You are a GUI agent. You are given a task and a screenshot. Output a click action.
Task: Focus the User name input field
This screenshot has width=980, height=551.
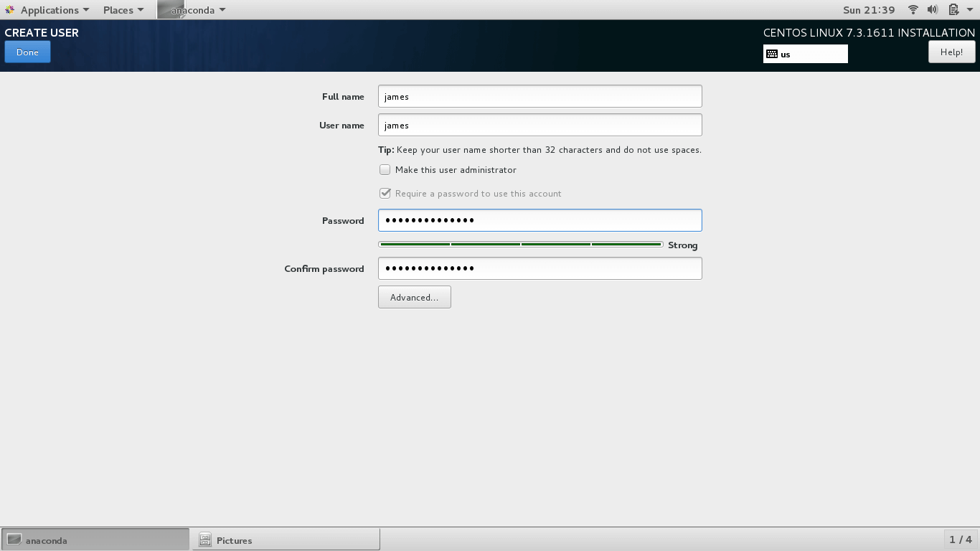[x=540, y=125]
